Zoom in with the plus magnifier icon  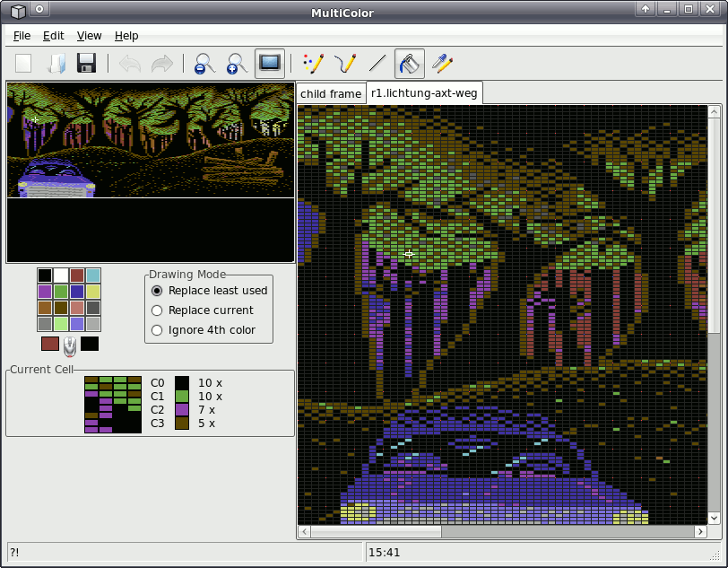pyautogui.click(x=237, y=63)
